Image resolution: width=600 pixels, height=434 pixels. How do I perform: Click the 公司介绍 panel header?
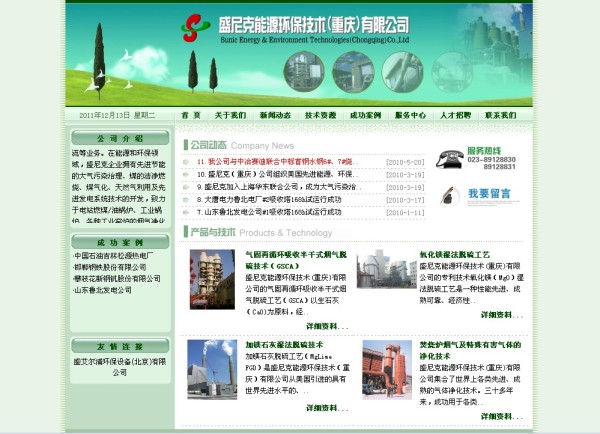click(x=120, y=138)
